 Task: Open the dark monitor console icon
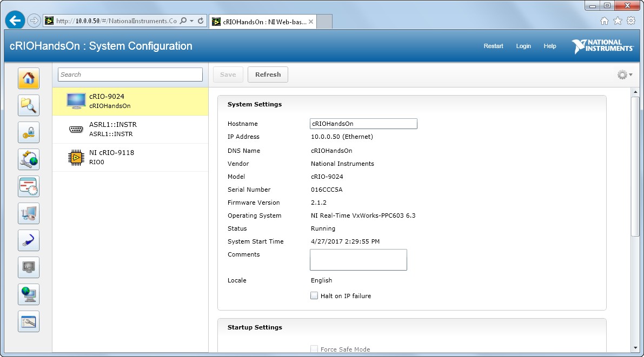[29, 267]
